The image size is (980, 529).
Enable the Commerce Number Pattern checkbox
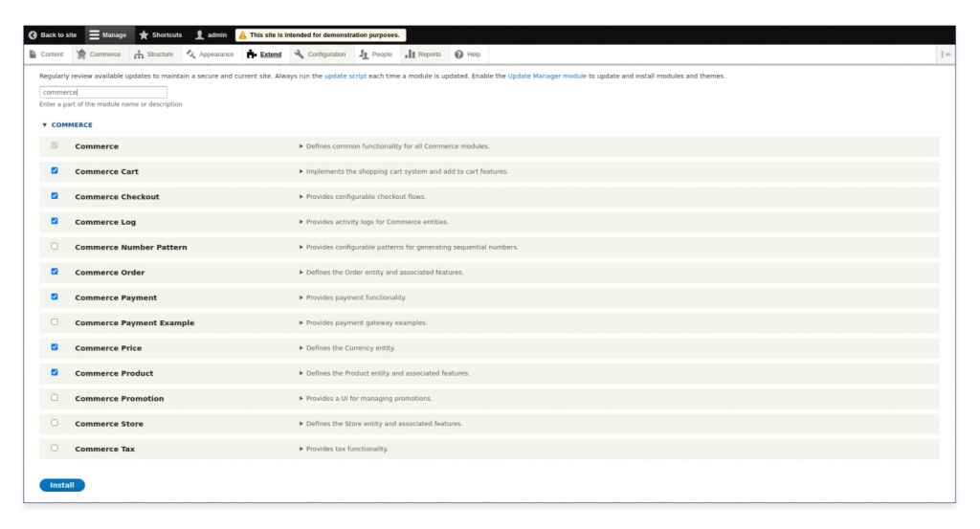click(55, 246)
